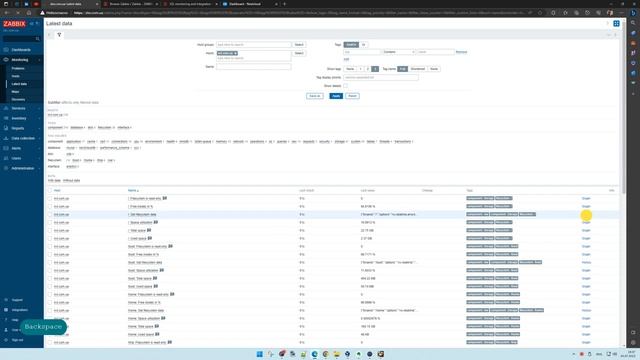The height and width of the screenshot is (360, 640).
Task: Select the Or option for Tags
Action: pos(363,44)
